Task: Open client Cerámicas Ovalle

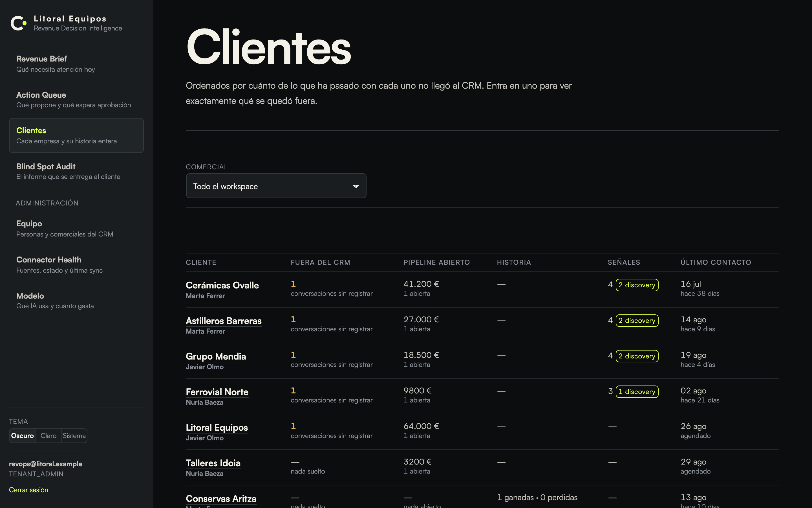Action: (x=222, y=285)
